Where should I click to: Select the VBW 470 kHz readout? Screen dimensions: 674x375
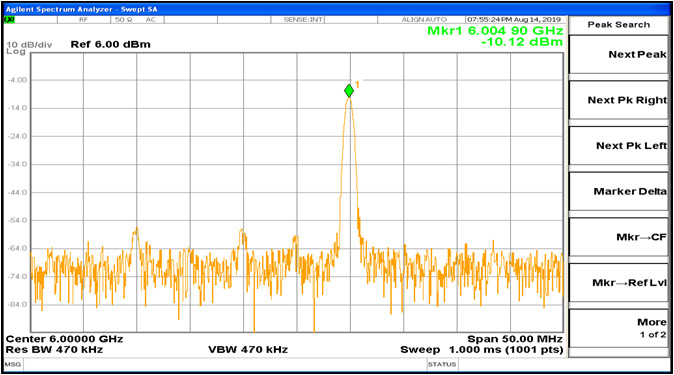(x=248, y=350)
